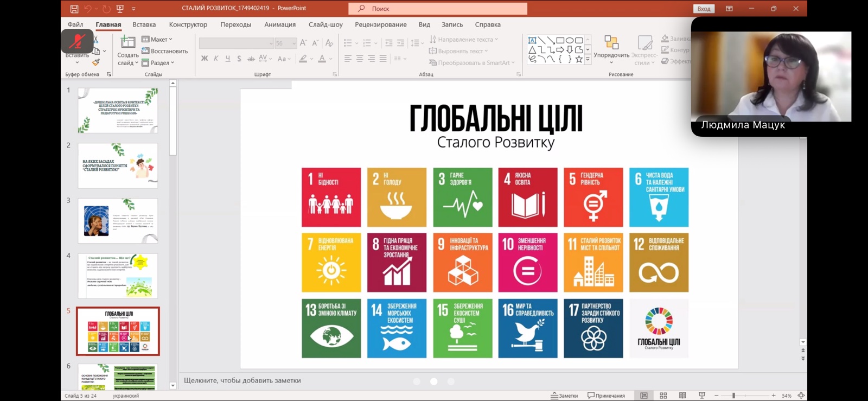Click the Create slide icon
The image size is (868, 401).
point(128,42)
